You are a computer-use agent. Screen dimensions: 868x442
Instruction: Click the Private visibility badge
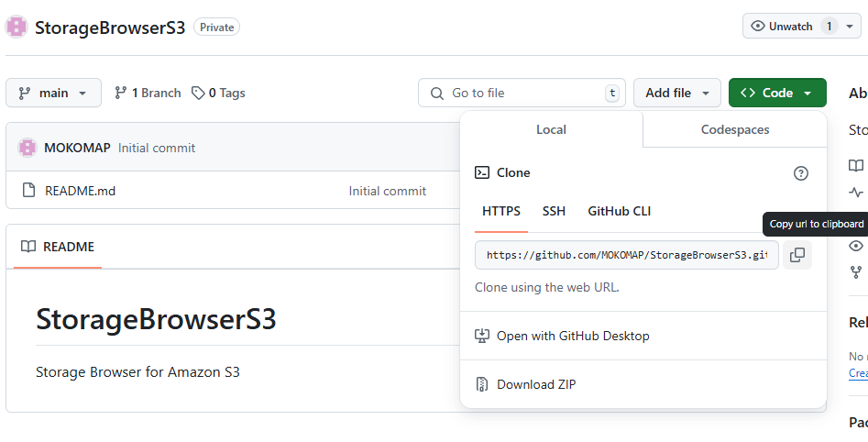point(216,28)
